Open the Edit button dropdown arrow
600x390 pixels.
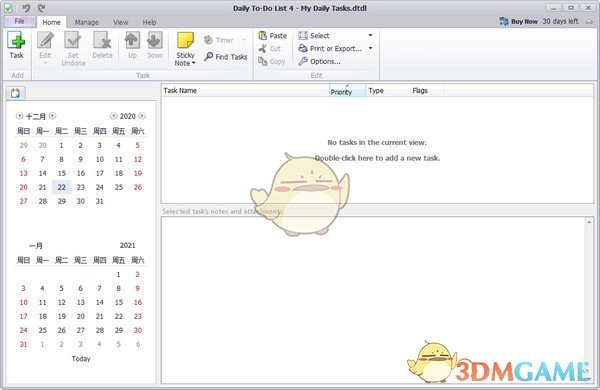click(45, 63)
